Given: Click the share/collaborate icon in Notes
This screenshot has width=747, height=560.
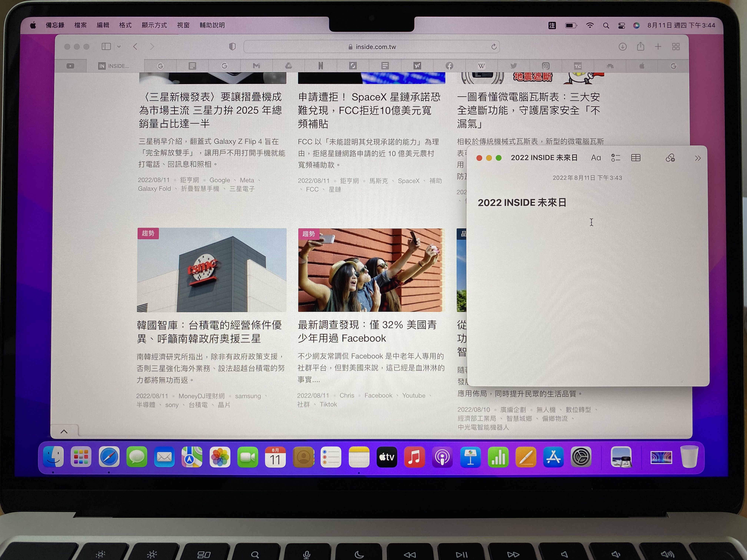Looking at the screenshot, I should tap(670, 158).
